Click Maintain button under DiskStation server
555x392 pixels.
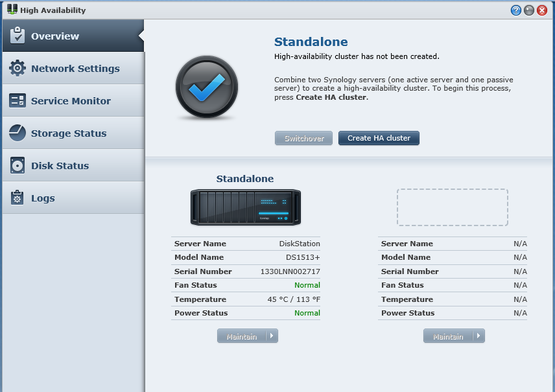click(242, 336)
